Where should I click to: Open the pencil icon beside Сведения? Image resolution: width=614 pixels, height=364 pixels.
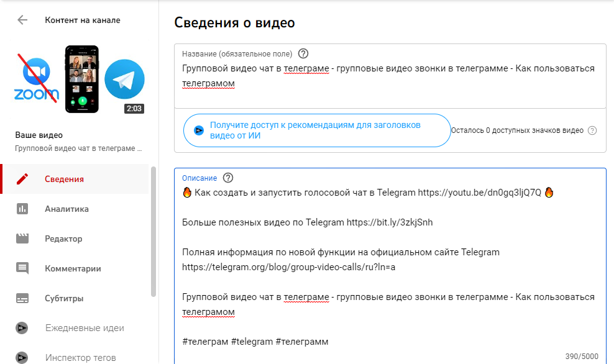click(x=22, y=179)
